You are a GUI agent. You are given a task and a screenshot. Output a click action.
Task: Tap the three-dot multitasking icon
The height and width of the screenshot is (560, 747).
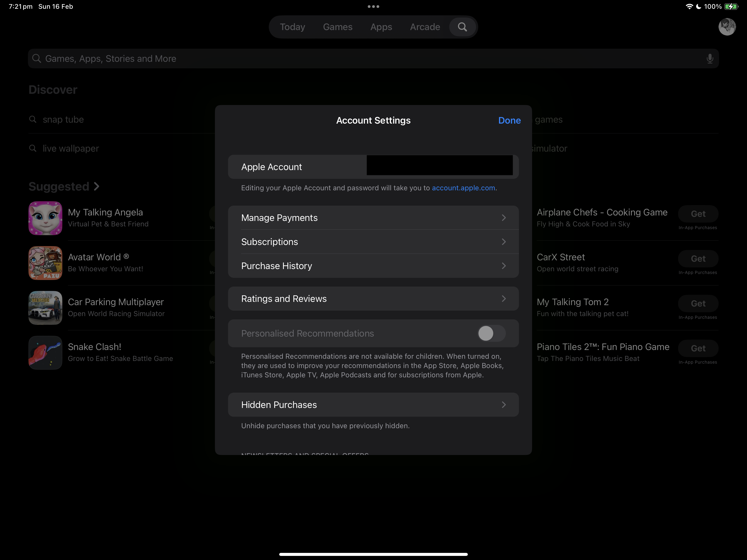tap(373, 6)
